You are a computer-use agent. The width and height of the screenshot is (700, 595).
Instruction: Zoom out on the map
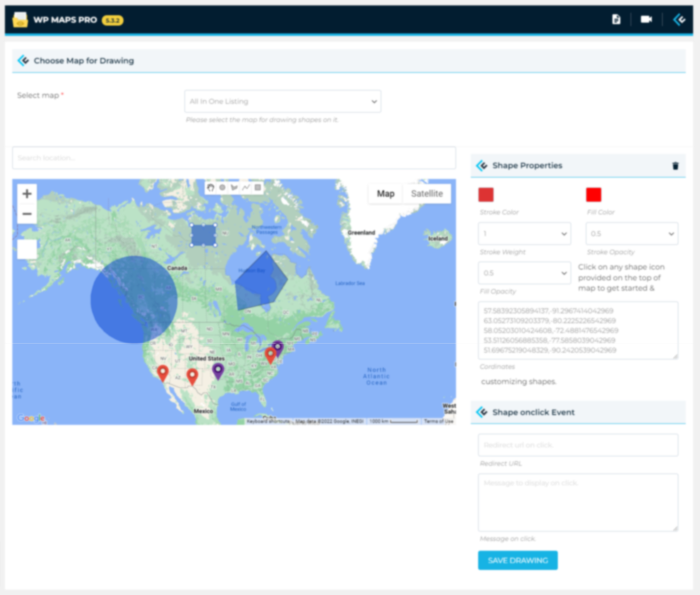coord(27,214)
